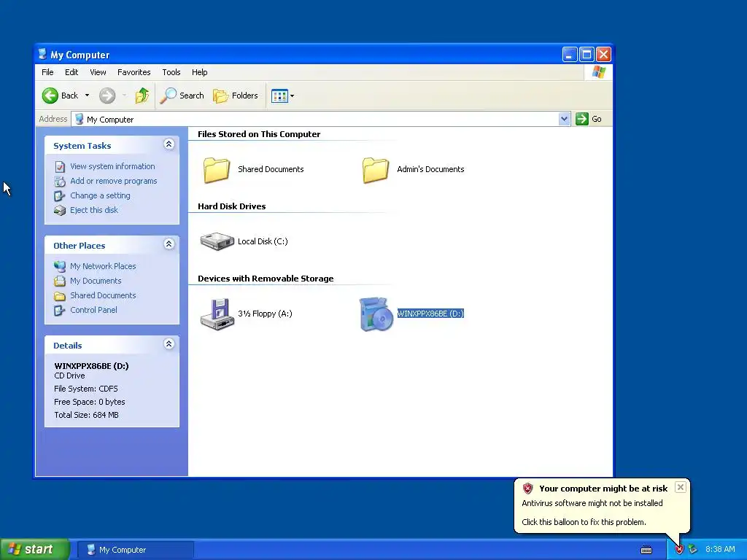Click Change a setting link
This screenshot has height=560, width=747.
pos(100,195)
